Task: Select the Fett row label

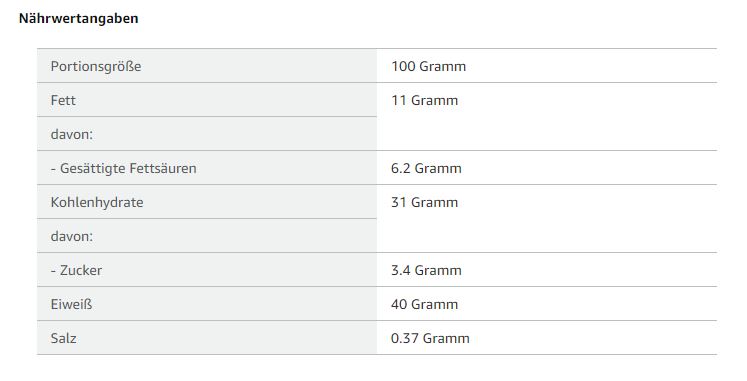Action: [x=63, y=100]
